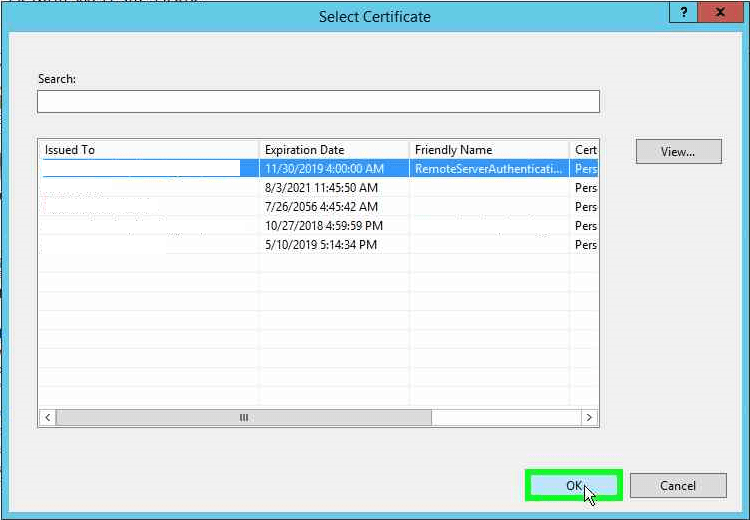750x520 pixels.
Task: Select certificate expiring 8/3/2021 11:45:50 AM
Action: point(321,188)
